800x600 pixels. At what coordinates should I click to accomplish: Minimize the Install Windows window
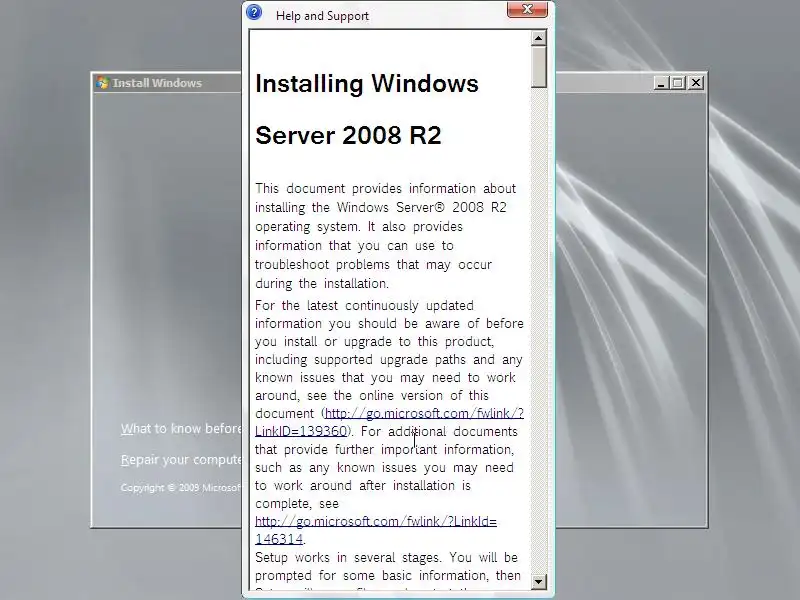coord(661,83)
